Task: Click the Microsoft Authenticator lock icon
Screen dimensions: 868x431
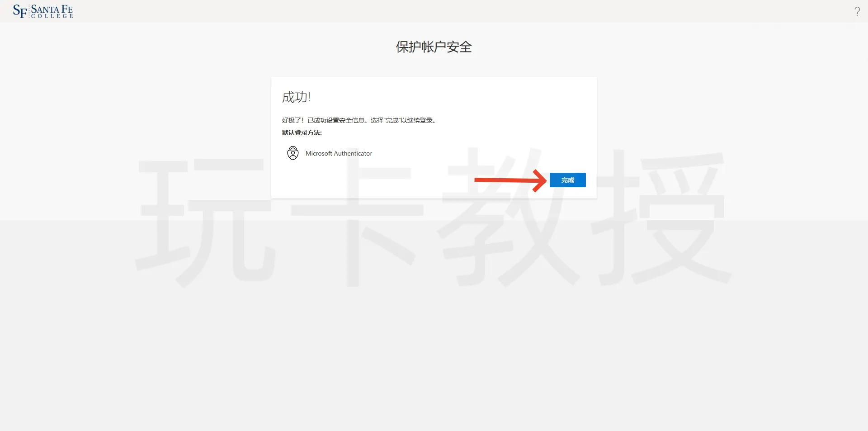Action: pyautogui.click(x=293, y=153)
